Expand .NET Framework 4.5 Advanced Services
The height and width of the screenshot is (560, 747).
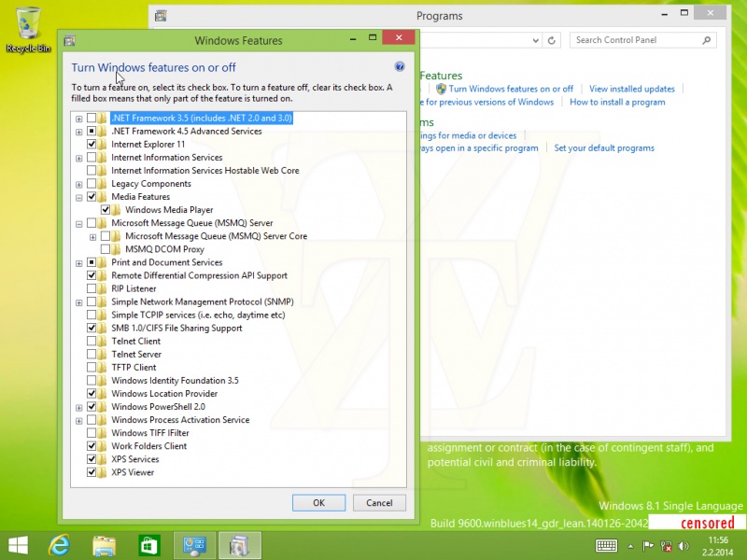(79, 132)
